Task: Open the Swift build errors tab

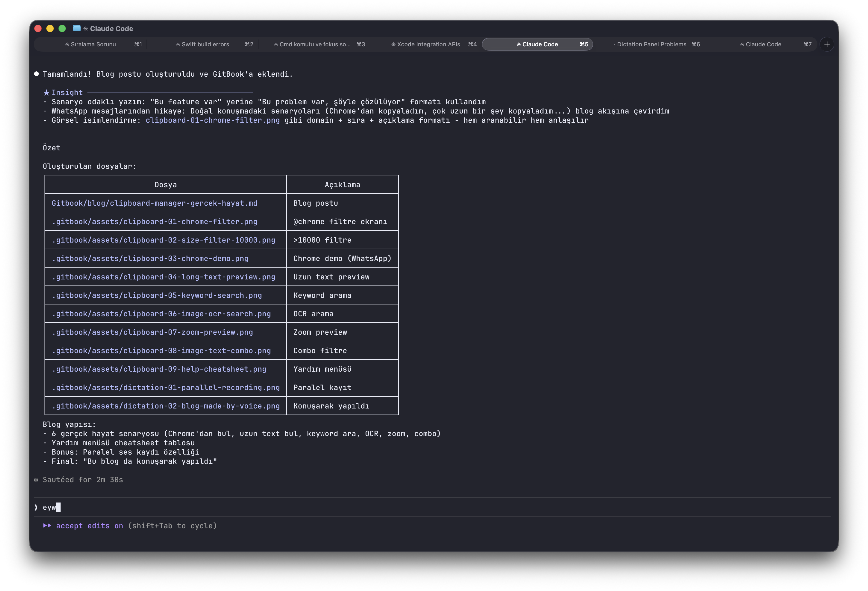Action: coord(205,44)
